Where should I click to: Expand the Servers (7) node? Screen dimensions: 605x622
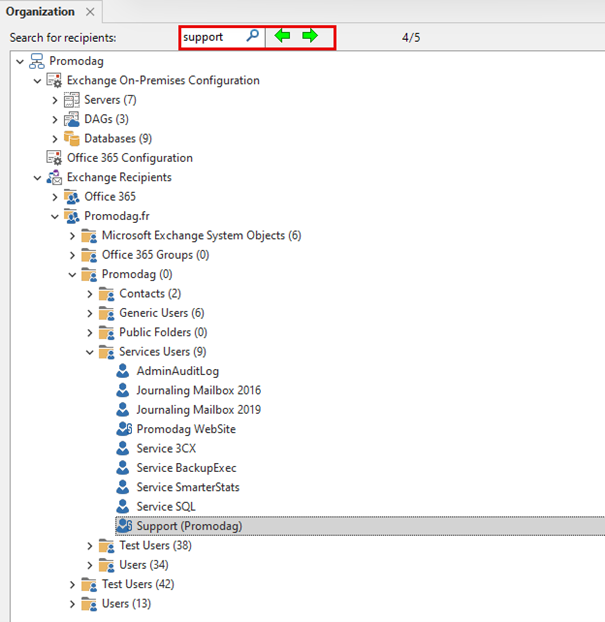tap(55, 100)
